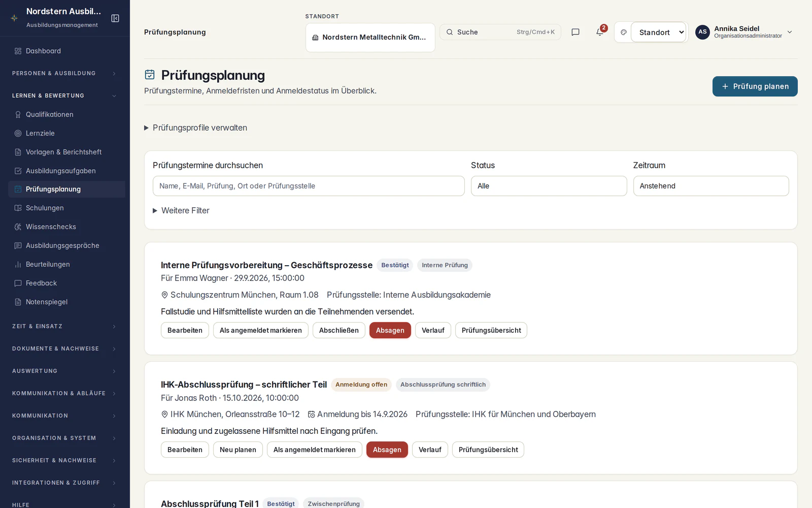Click Bearbeiten for IHK-Abschlussprüfung
The image size is (812, 508).
tap(185, 450)
